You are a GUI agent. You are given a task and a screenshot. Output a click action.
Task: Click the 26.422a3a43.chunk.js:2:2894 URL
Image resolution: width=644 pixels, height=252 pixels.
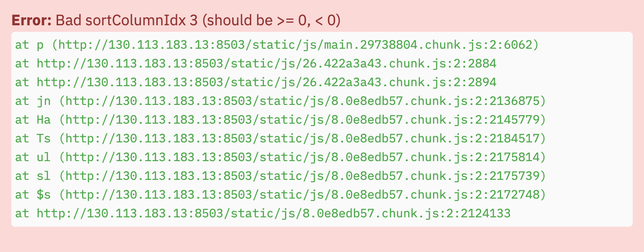[x=266, y=83]
